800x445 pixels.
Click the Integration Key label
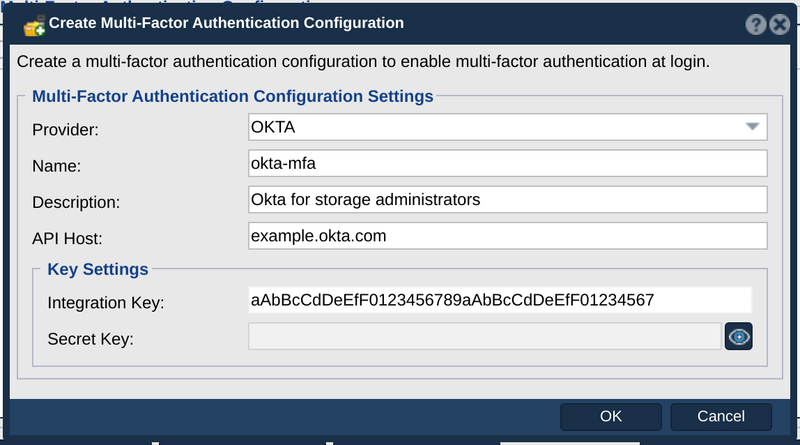(106, 303)
